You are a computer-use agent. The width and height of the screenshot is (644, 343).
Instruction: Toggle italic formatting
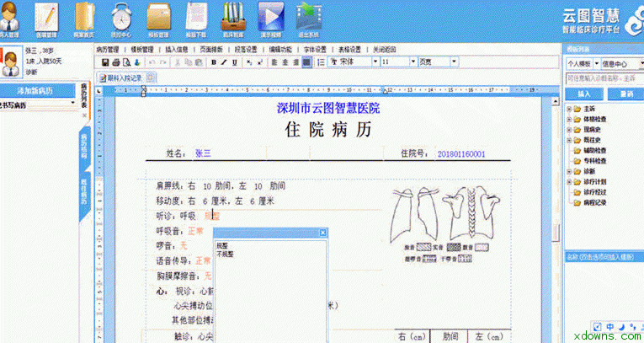click(x=224, y=62)
